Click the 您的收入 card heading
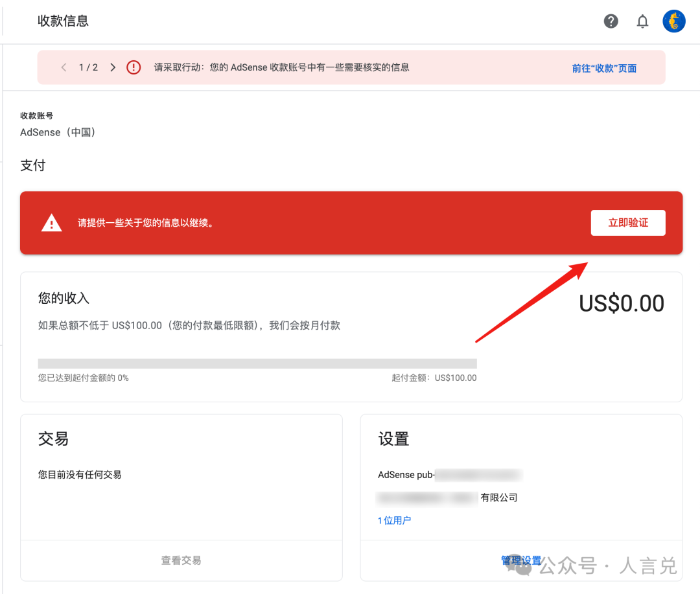700x594 pixels. (64, 298)
